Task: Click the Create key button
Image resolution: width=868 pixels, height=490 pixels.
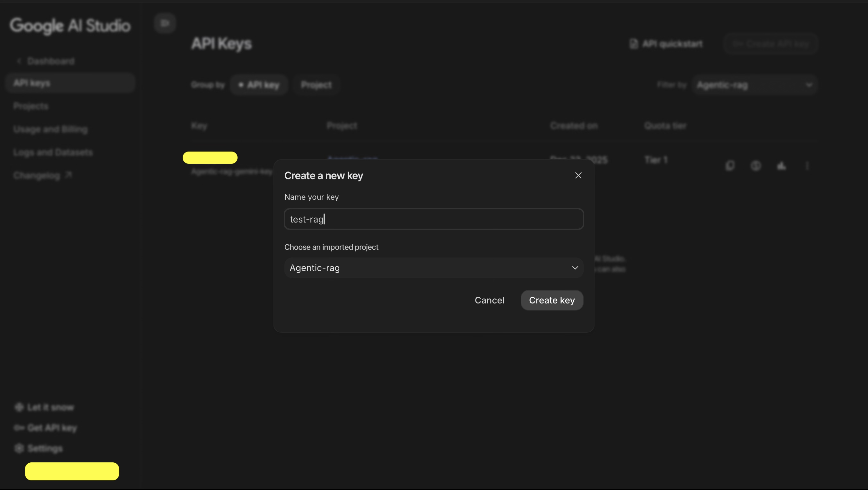Action: point(551,300)
